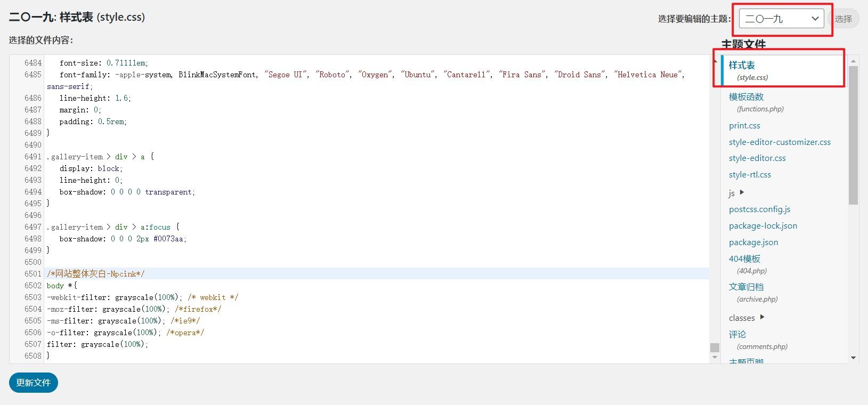The image size is (868, 405).
Task: Open style-rtl.css file
Action: (750, 175)
